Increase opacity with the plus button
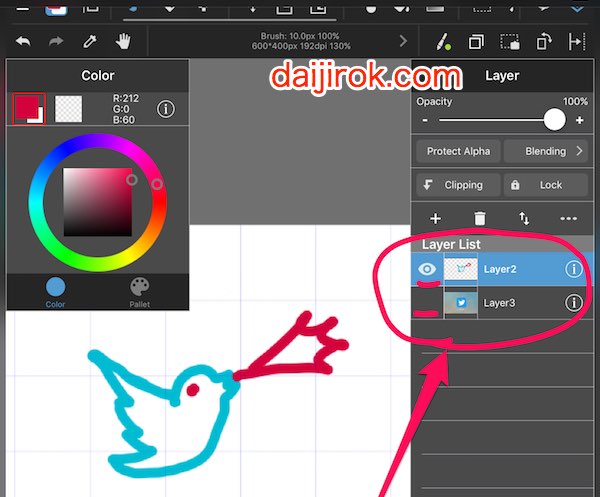The height and width of the screenshot is (497, 600). tap(580, 120)
